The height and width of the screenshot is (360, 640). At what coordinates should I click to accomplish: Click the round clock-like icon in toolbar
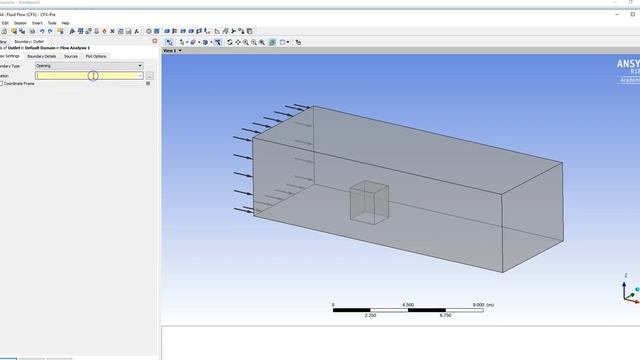pos(149,31)
